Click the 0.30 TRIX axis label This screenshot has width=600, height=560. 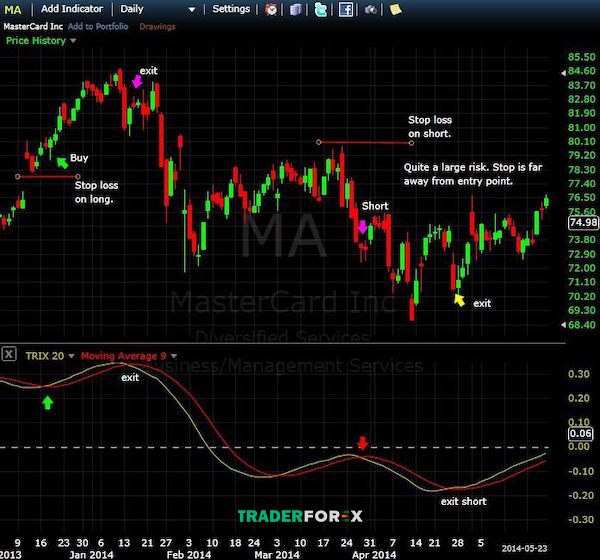pos(579,374)
